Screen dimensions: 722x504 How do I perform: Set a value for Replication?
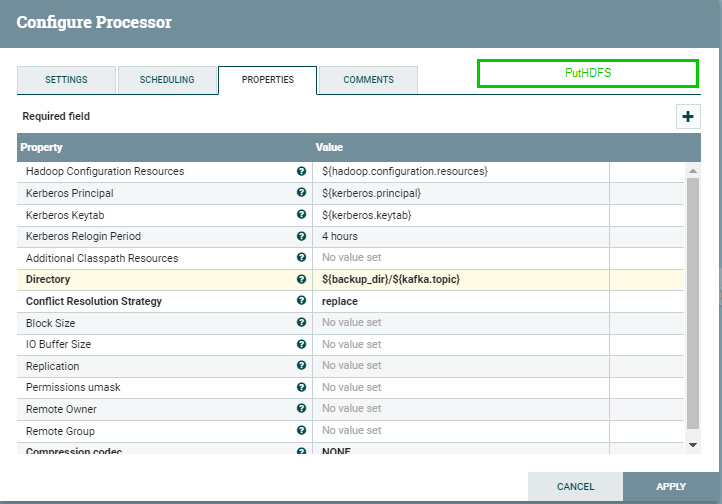pyautogui.click(x=460, y=366)
